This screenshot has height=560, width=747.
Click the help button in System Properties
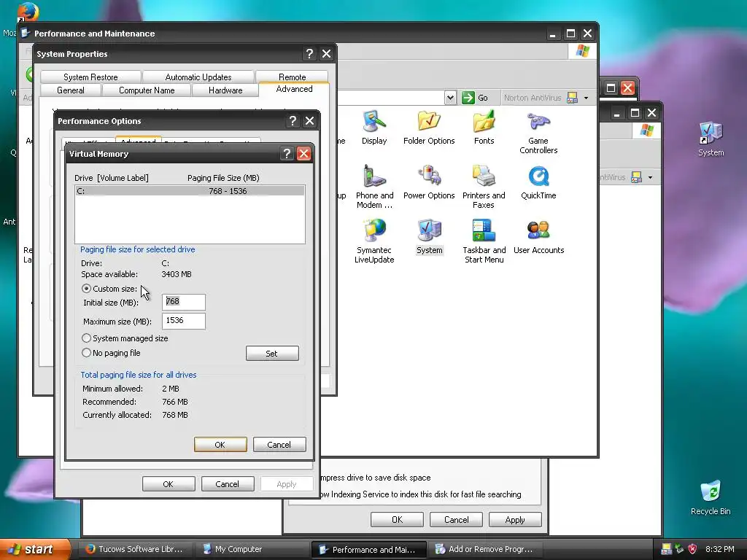(x=309, y=54)
